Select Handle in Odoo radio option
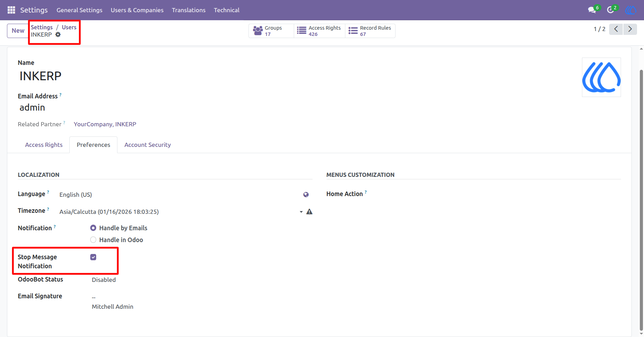The height and width of the screenshot is (337, 644). click(x=93, y=240)
